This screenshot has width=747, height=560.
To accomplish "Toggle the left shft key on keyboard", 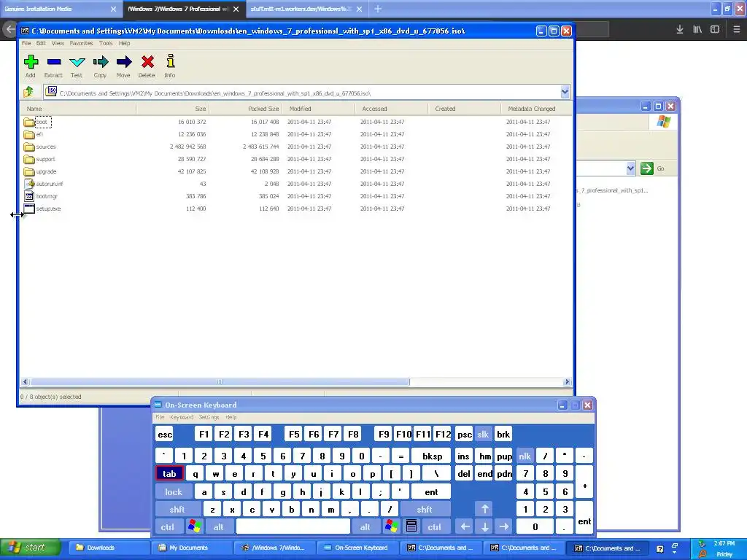I will point(177,509).
